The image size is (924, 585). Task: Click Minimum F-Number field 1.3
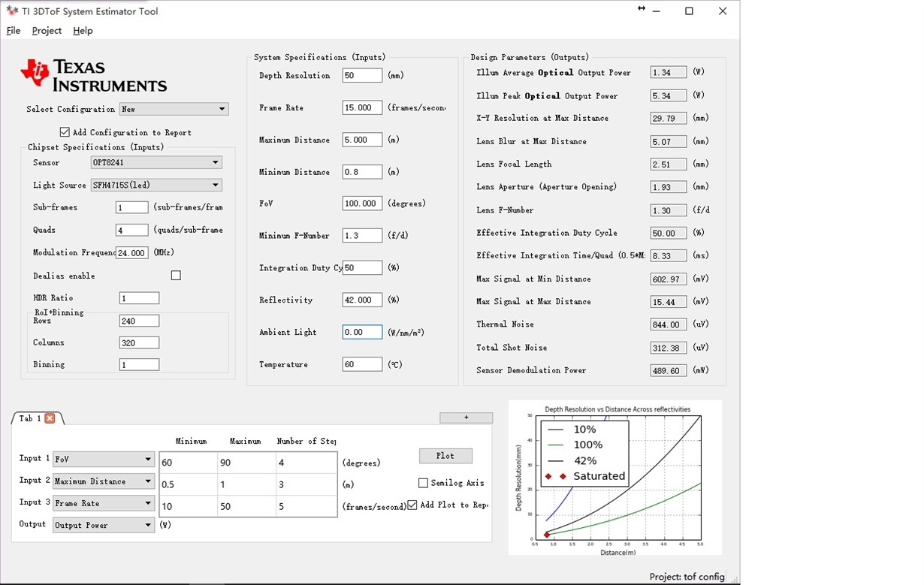pos(362,236)
